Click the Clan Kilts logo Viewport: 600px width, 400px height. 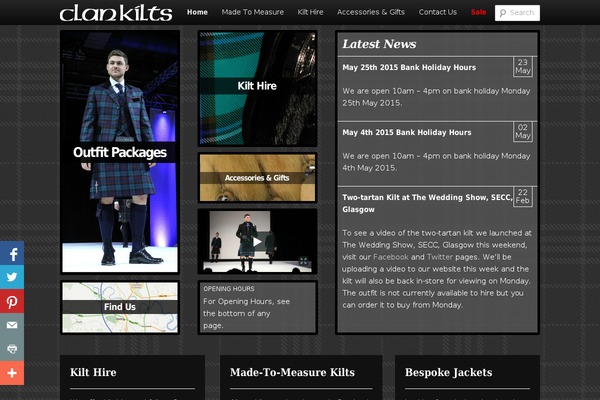(x=116, y=13)
